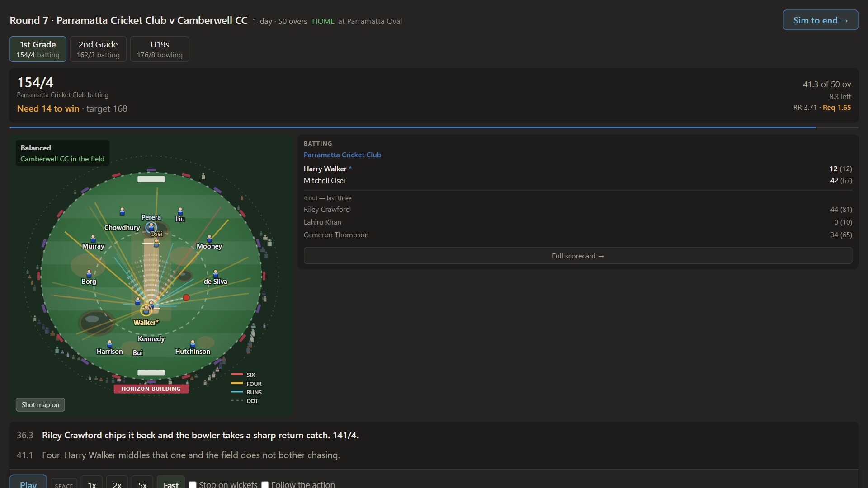Viewport: 868px width, 488px height.
Task: Open the Full scorecard
Action: click(x=578, y=256)
